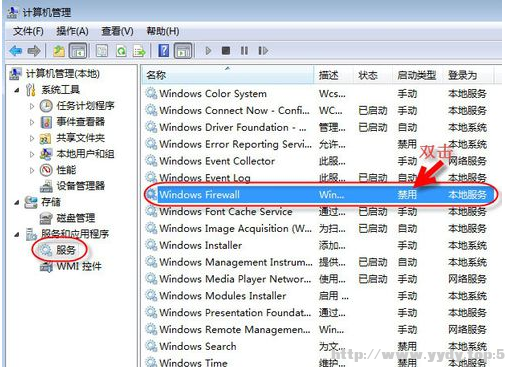Sort by the 登录为 column header

pos(467,75)
